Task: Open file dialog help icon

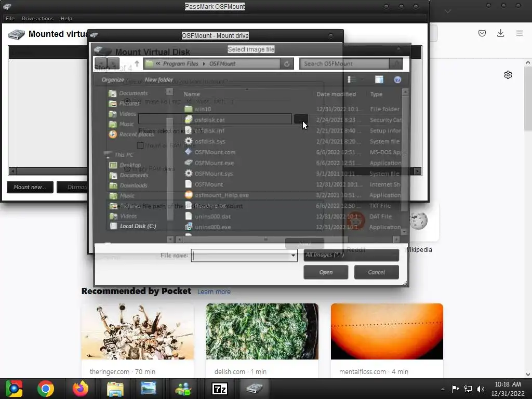Action: coord(397,79)
